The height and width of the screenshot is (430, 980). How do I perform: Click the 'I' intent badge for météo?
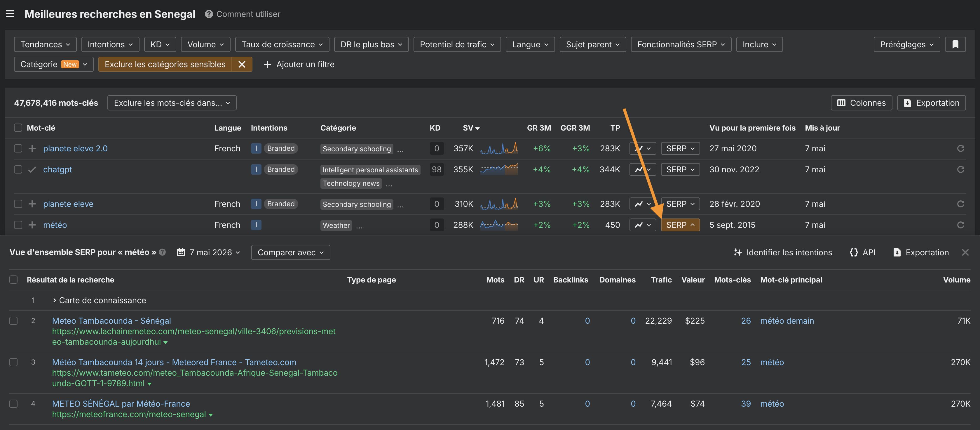click(256, 225)
